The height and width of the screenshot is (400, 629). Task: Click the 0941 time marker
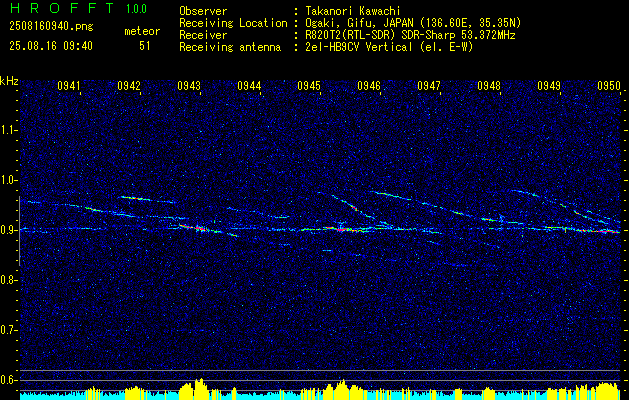pyautogui.click(x=69, y=85)
